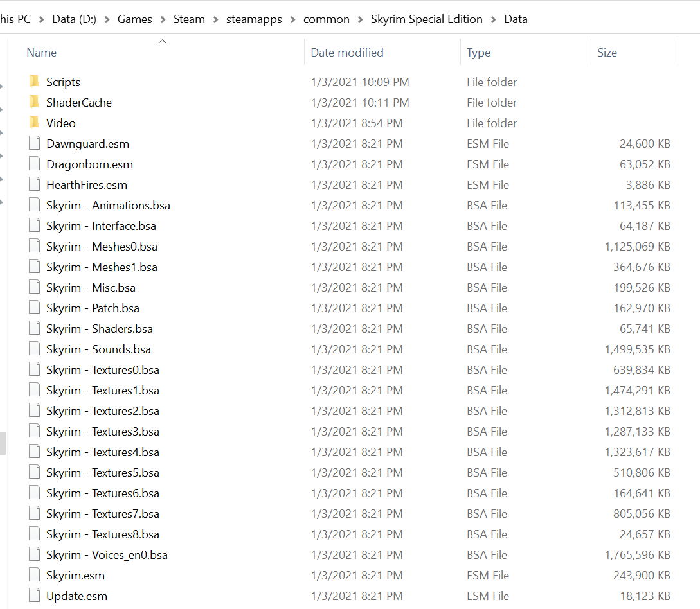Screen dimensions: 700x609
Task: Select the Skyrim - Textures7.bsa file name
Action: click(x=103, y=513)
